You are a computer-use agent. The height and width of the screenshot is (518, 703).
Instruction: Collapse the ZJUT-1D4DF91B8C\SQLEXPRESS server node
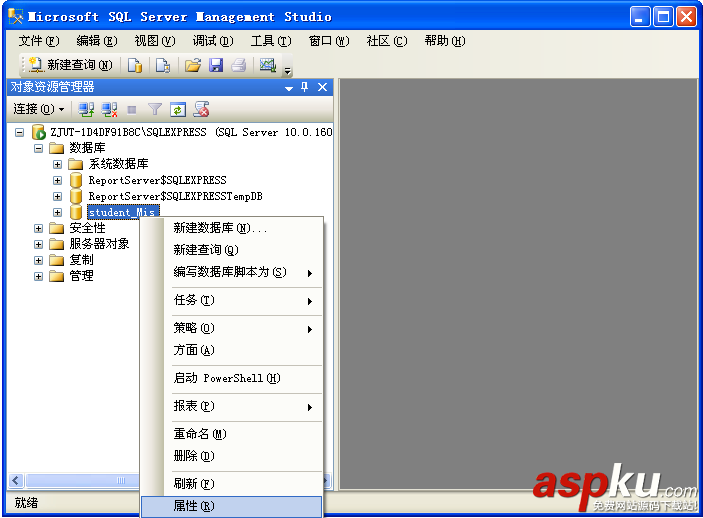click(19, 132)
